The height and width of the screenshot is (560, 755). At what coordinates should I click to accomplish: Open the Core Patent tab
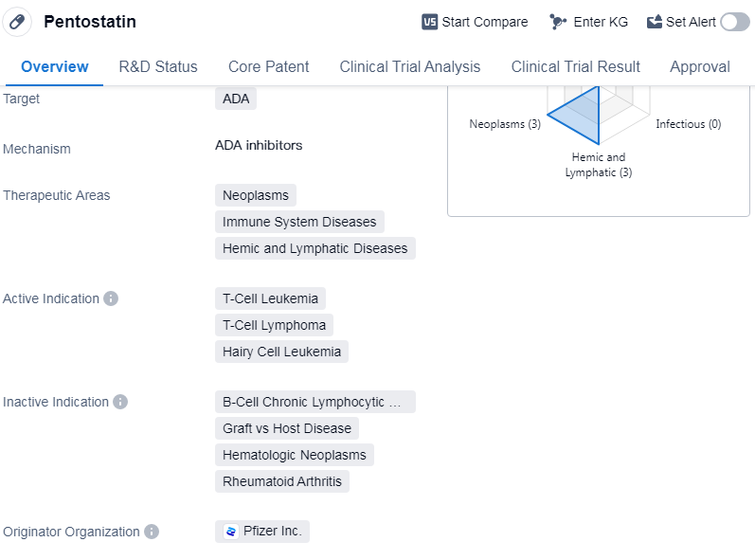[x=268, y=66]
